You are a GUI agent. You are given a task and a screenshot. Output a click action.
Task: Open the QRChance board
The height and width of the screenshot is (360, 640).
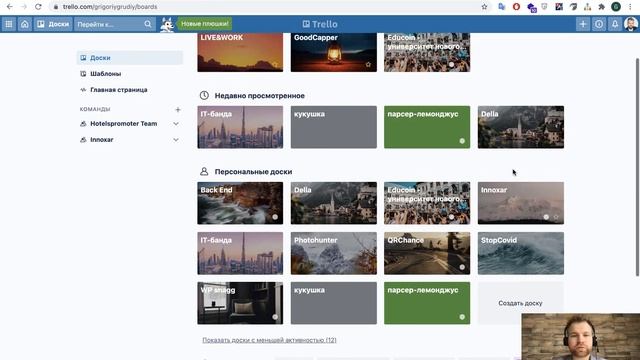(x=427, y=253)
